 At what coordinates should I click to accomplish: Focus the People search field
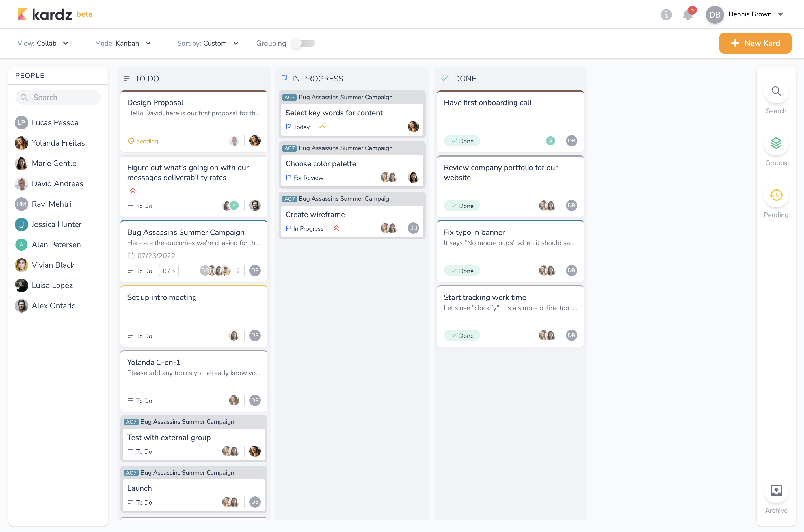58,97
